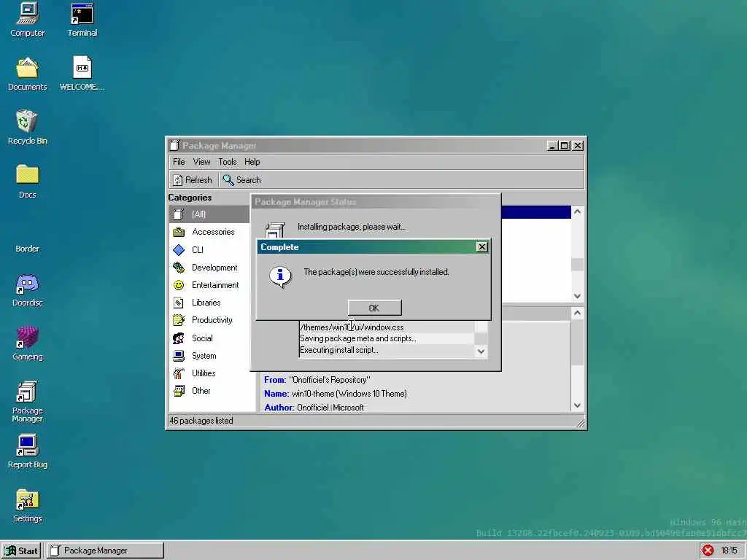Select the Productivity category
The image size is (747, 560).
coord(209,320)
